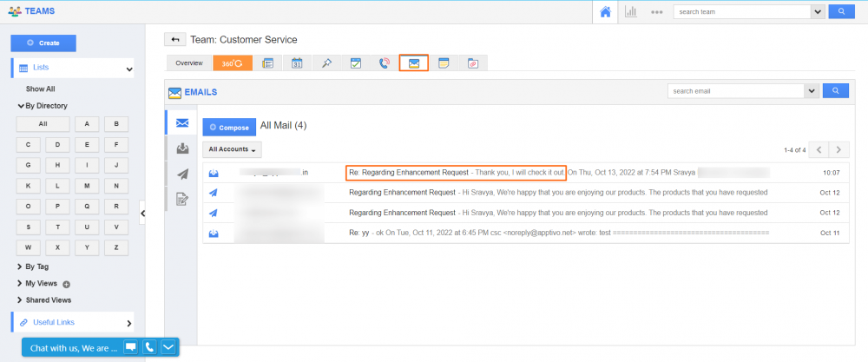Open the reports bar chart icon
This screenshot has height=362, width=868.
click(631, 11)
